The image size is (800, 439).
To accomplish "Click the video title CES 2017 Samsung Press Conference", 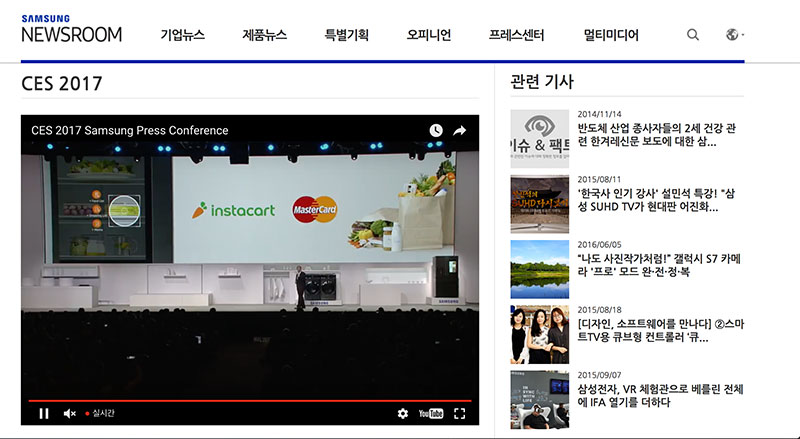I will 130,131.
